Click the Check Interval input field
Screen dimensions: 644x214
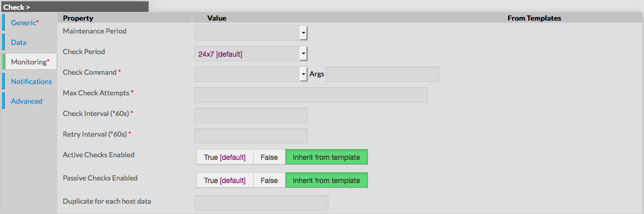(251, 116)
